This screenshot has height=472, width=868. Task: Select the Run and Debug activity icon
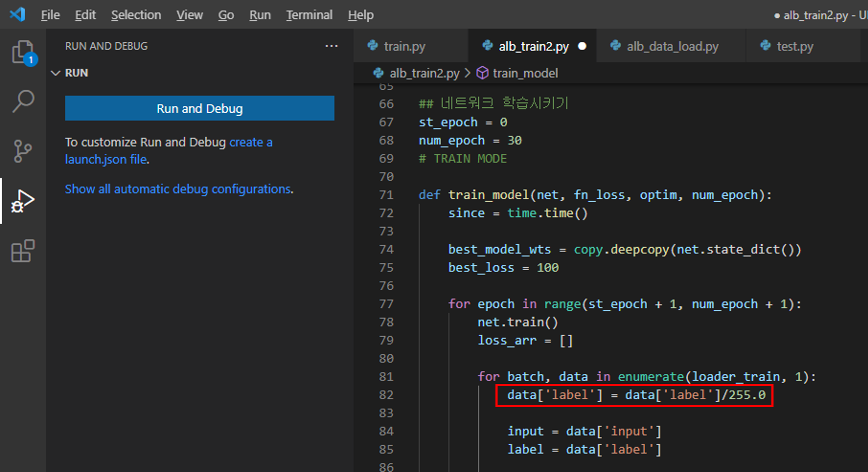click(x=23, y=201)
